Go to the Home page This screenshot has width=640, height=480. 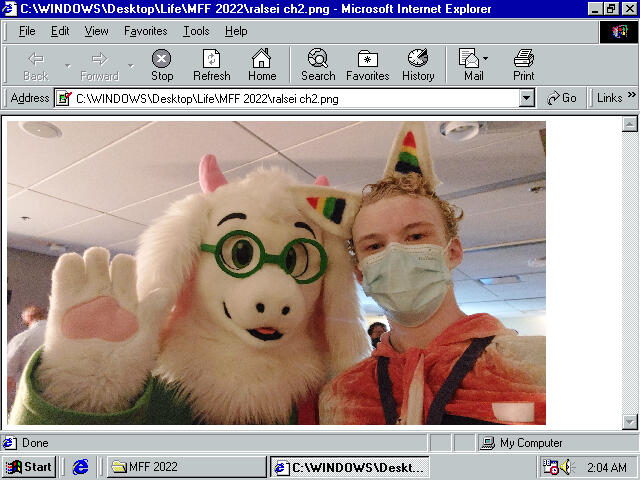point(262,65)
